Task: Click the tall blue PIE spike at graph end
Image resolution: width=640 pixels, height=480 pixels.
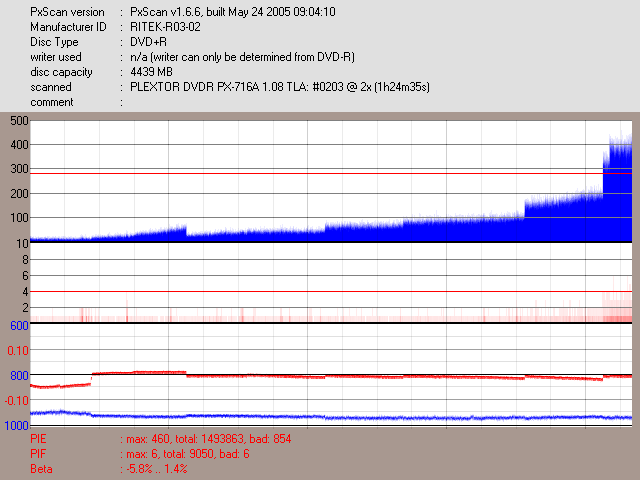Action: pos(618,188)
